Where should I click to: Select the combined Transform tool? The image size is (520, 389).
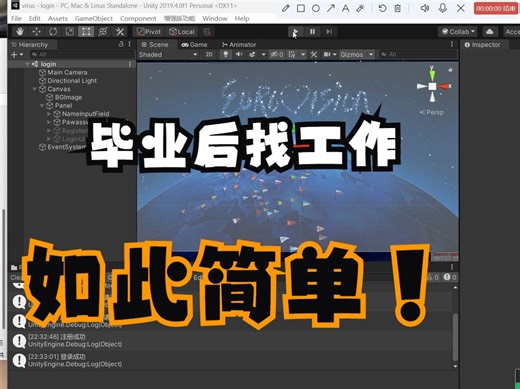click(103, 32)
